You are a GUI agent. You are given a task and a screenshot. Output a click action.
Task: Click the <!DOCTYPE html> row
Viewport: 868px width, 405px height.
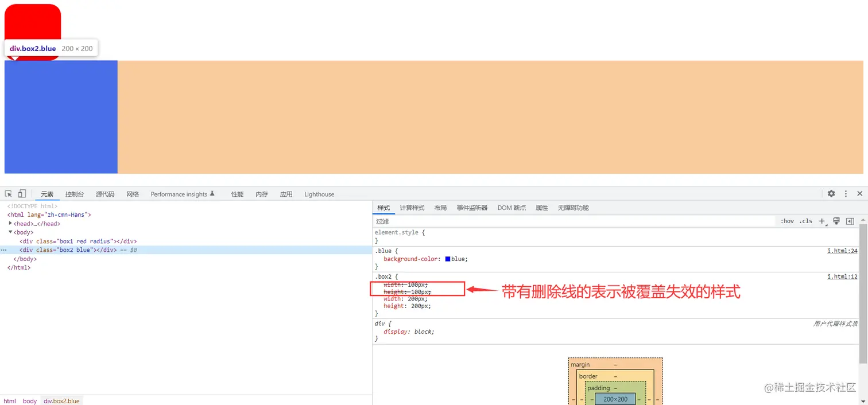pos(33,206)
